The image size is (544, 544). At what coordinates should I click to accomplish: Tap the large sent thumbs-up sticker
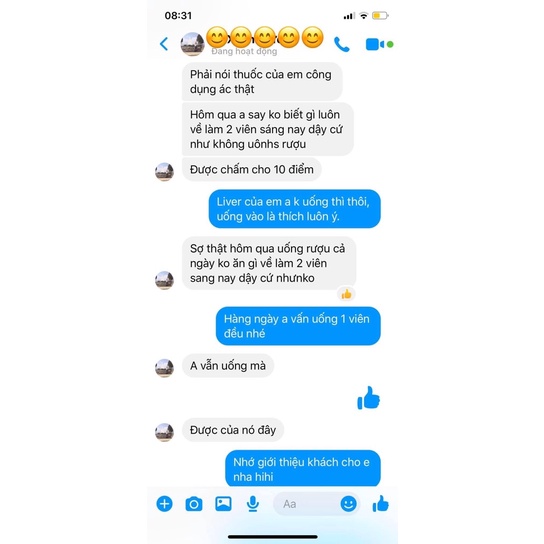[x=368, y=398]
